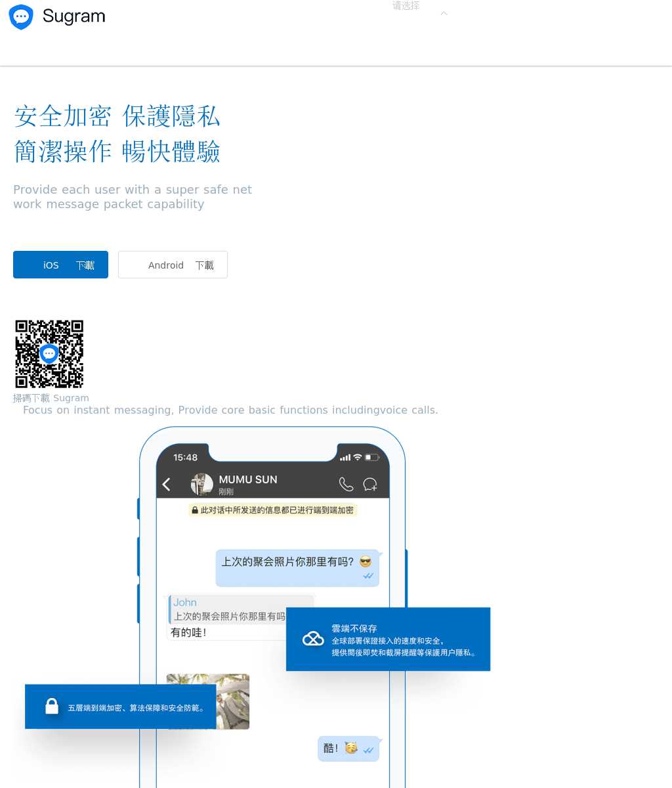Viewport: 672px width, 788px height.
Task: Click the padlock icon in blue encryption card
Action: point(52,707)
